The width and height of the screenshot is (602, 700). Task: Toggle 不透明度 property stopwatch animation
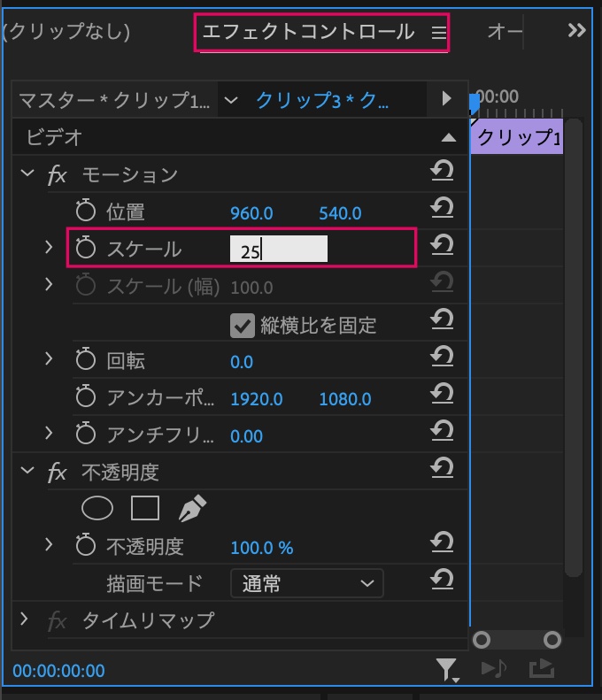[x=85, y=544]
